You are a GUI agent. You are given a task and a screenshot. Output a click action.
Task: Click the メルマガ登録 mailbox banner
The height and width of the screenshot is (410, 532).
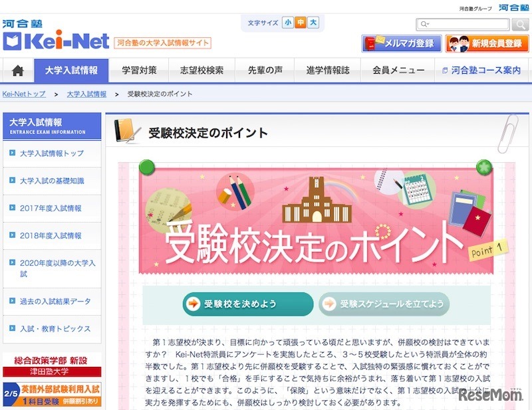[402, 43]
